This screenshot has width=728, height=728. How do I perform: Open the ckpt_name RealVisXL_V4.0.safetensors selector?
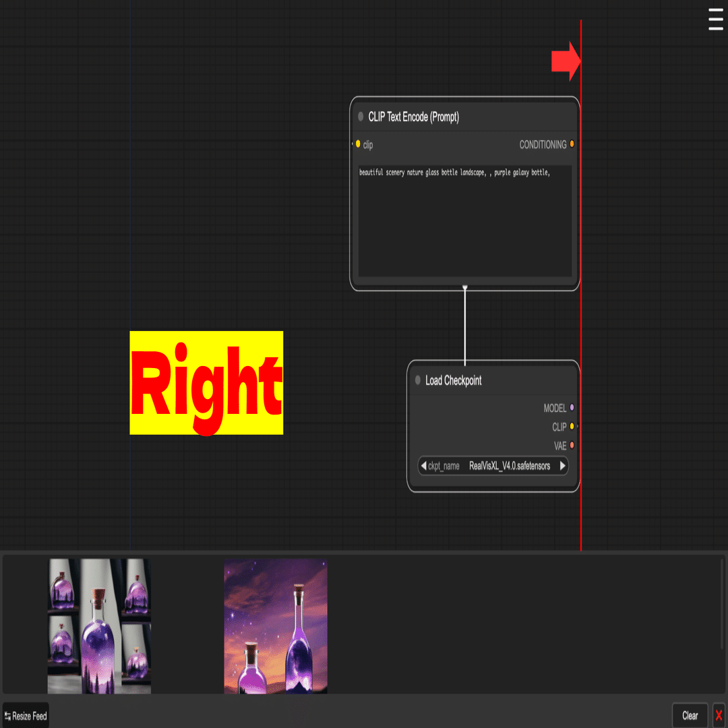493,466
